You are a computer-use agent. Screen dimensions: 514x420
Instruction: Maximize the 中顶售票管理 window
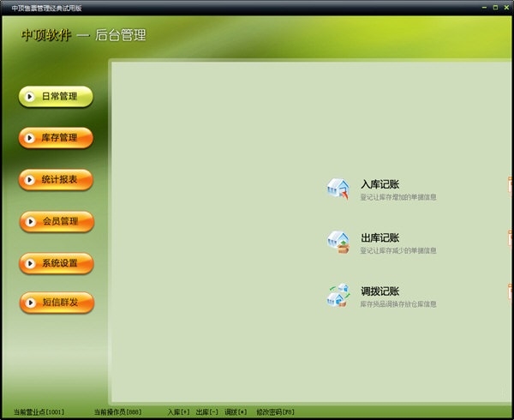(495, 7)
